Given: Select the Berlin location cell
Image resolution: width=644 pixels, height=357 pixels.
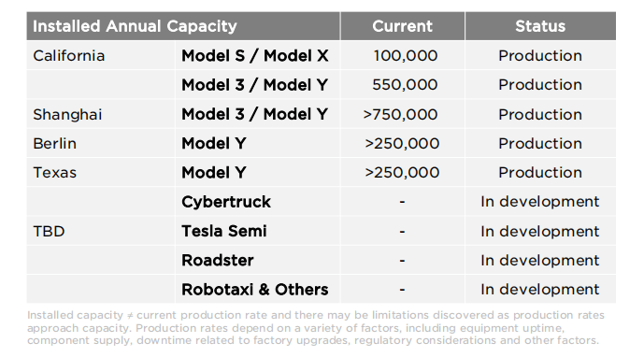Looking at the screenshot, I should click(54, 144).
